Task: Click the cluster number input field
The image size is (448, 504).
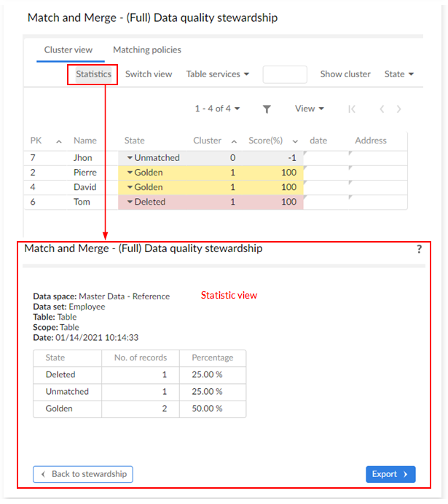Action: pyautogui.click(x=285, y=74)
